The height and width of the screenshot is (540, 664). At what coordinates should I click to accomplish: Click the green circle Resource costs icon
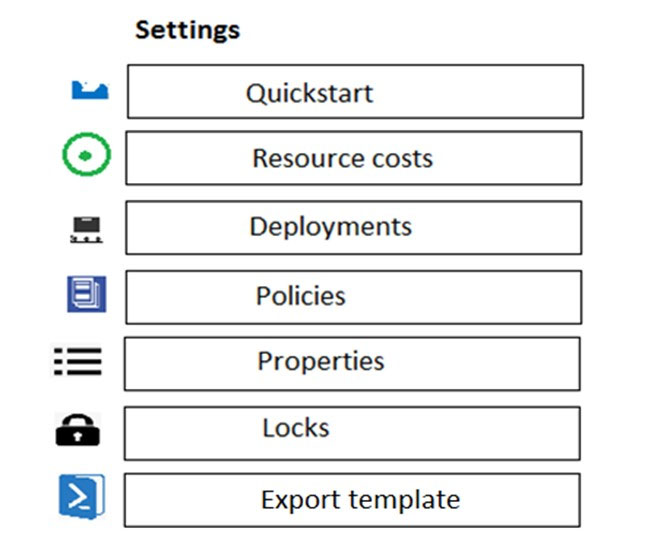(87, 155)
